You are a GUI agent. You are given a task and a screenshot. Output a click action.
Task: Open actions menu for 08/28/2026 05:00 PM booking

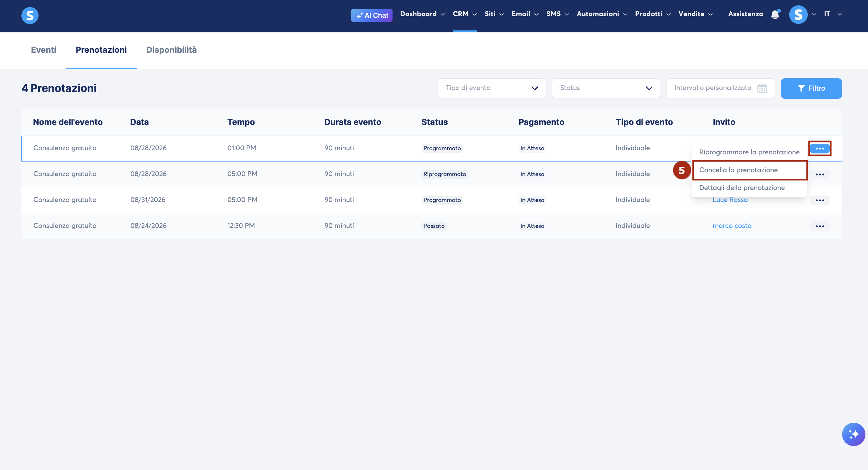(819, 174)
